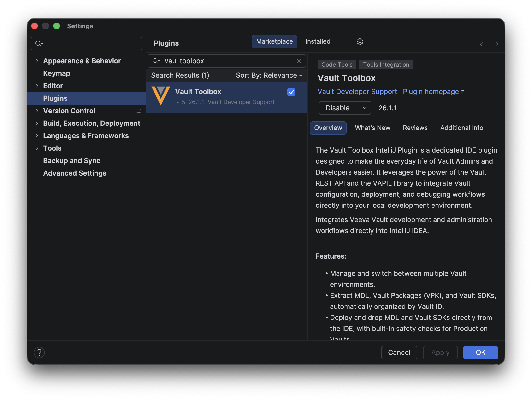Select Advanced Settings in tree
The height and width of the screenshot is (400, 532).
[75, 173]
